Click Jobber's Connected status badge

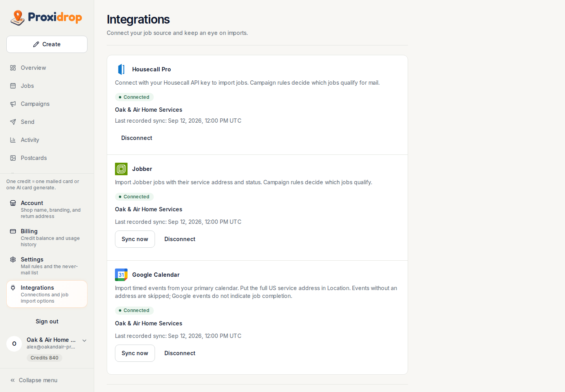tap(134, 197)
